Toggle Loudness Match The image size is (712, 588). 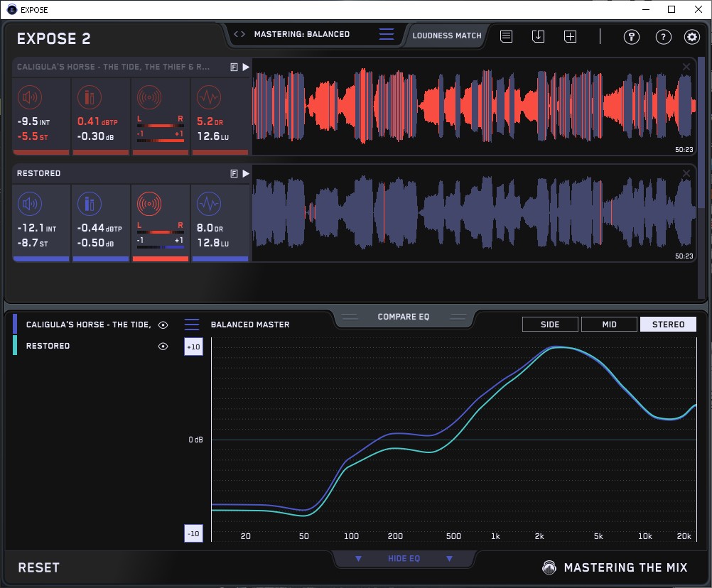coord(447,36)
